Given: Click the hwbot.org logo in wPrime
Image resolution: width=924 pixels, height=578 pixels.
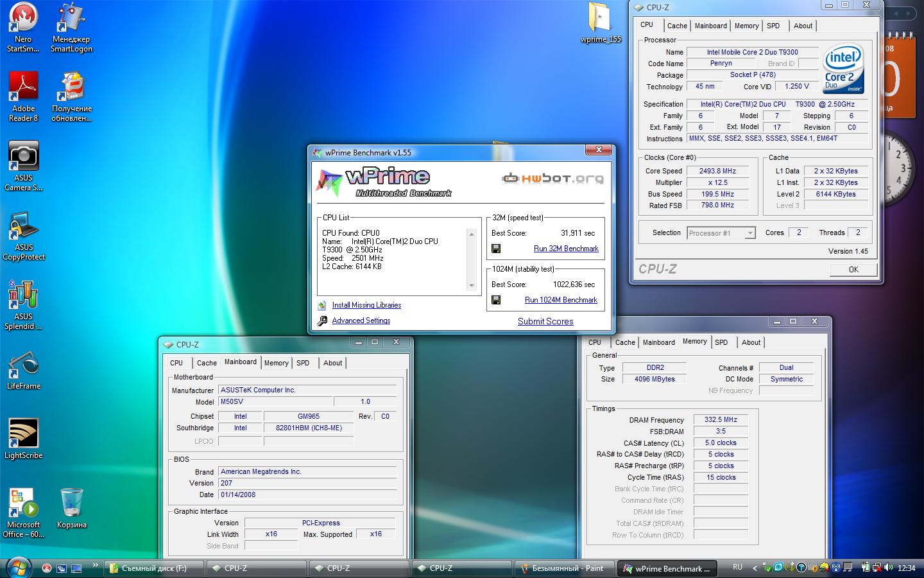Looking at the screenshot, I should tap(552, 178).
